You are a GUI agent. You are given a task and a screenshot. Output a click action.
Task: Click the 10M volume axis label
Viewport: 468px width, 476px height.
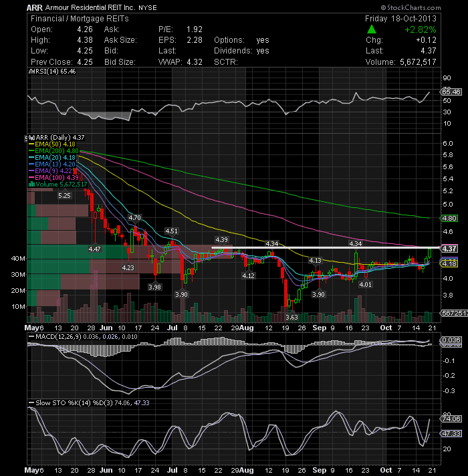click(x=18, y=307)
